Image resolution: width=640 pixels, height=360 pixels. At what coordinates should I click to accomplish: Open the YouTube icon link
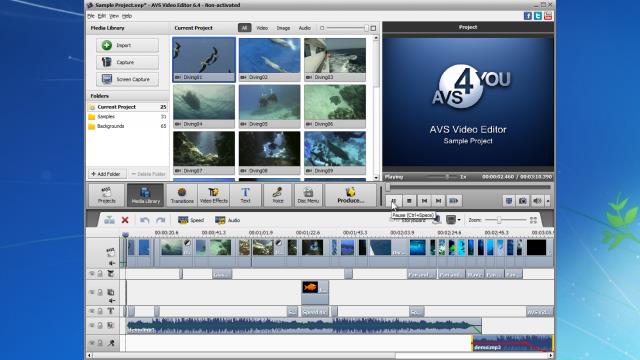548,16
